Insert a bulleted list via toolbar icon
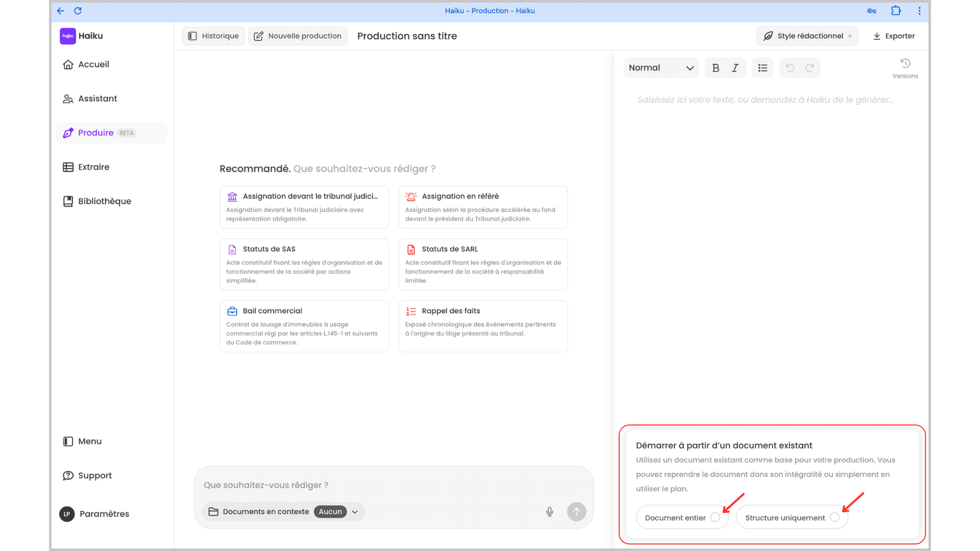 click(763, 68)
